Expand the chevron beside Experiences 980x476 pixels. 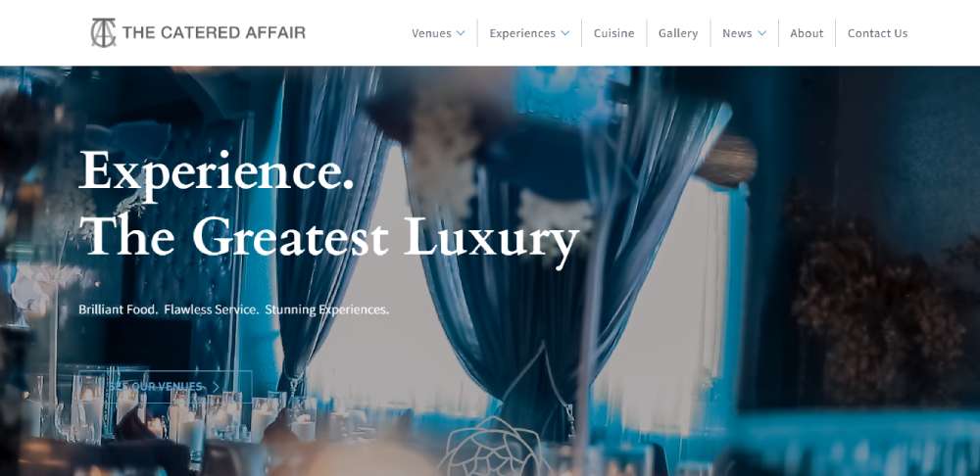[565, 33]
